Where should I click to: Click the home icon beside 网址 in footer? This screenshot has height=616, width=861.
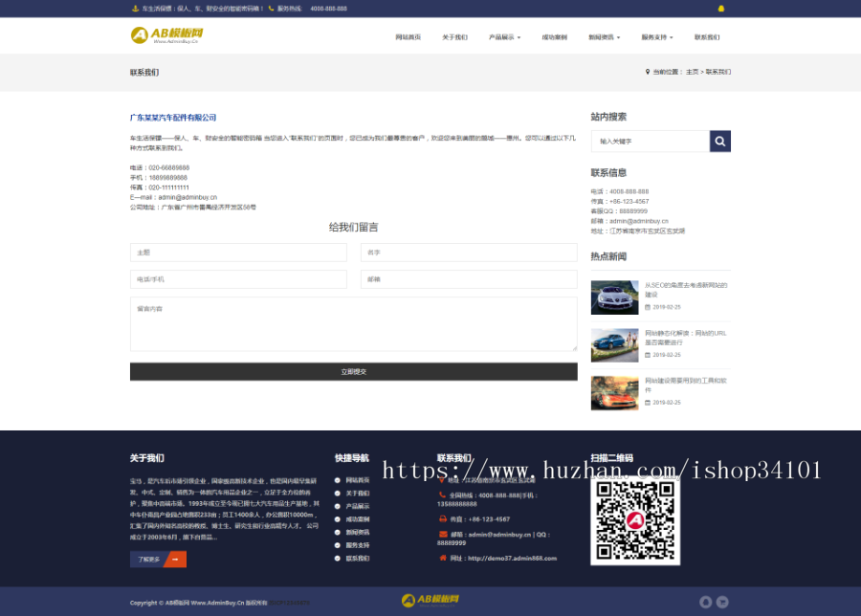pos(443,558)
